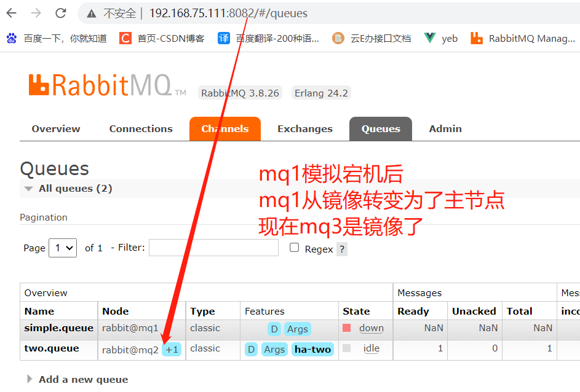Sort by the Total column header
Screen dimensions: 580x392
pos(519,312)
